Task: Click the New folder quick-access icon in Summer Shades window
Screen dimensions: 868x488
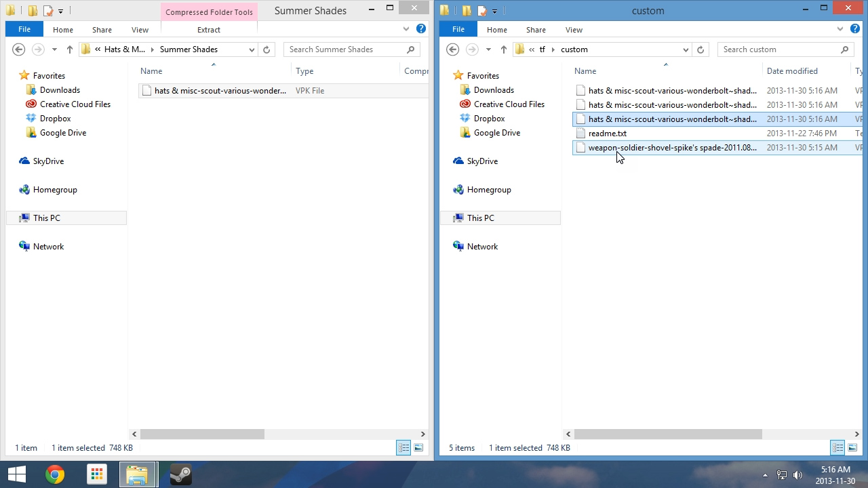Action: pos(32,11)
